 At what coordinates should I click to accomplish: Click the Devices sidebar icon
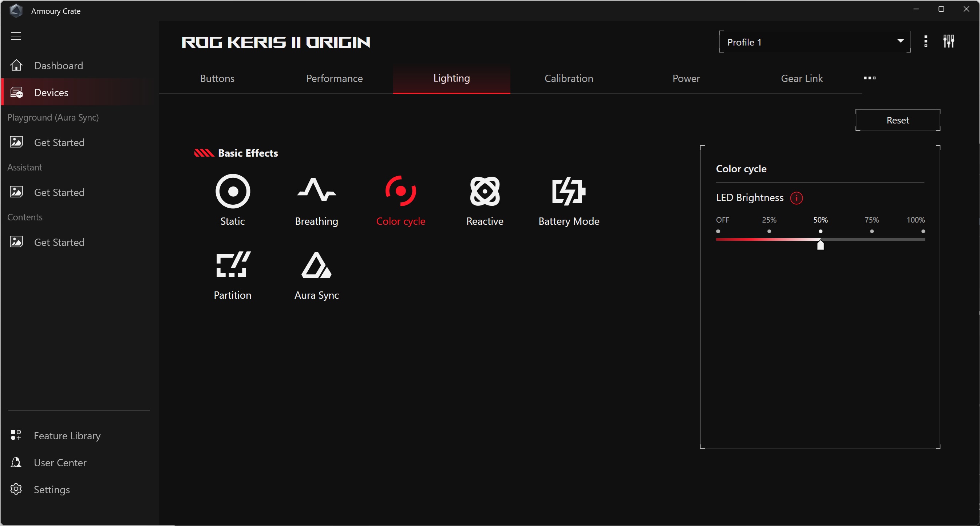pyautogui.click(x=16, y=92)
